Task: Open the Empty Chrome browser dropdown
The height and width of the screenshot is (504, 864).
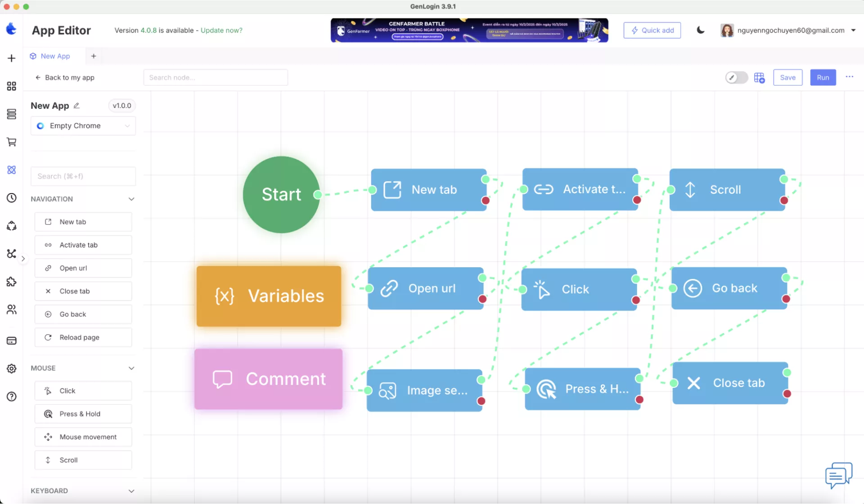Action: [x=83, y=126]
